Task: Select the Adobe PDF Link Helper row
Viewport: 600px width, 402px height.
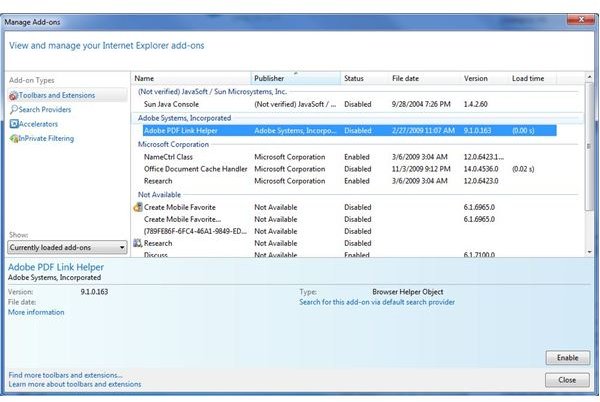Action: (x=350, y=130)
